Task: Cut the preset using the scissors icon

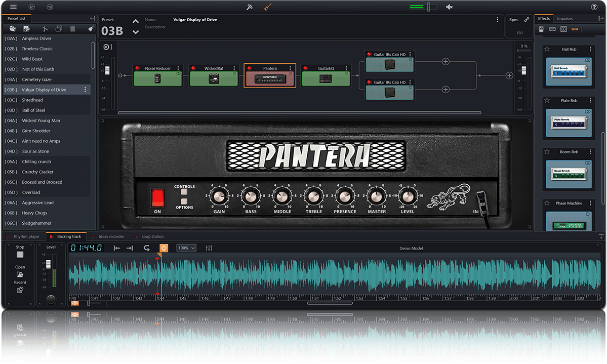Action: coord(45,28)
